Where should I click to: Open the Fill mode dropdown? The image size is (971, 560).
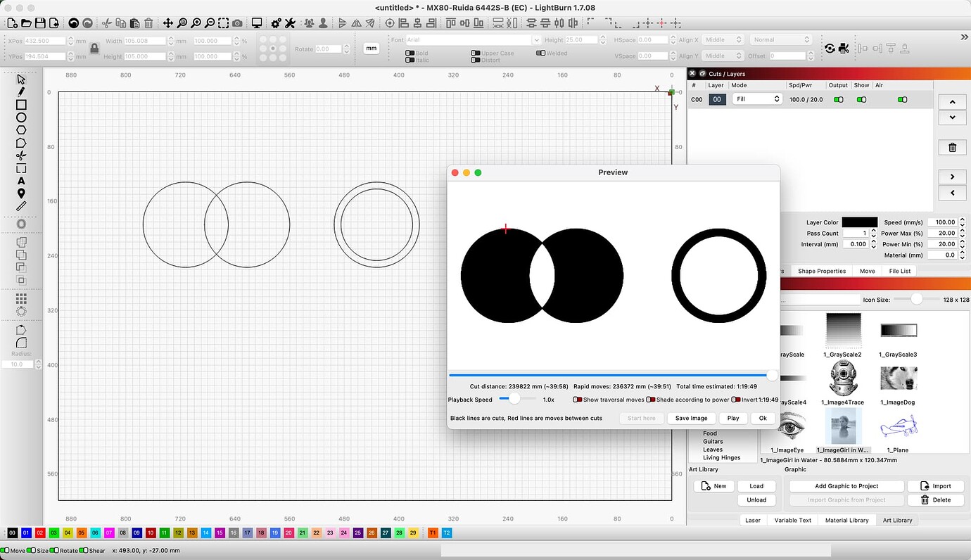coord(756,99)
